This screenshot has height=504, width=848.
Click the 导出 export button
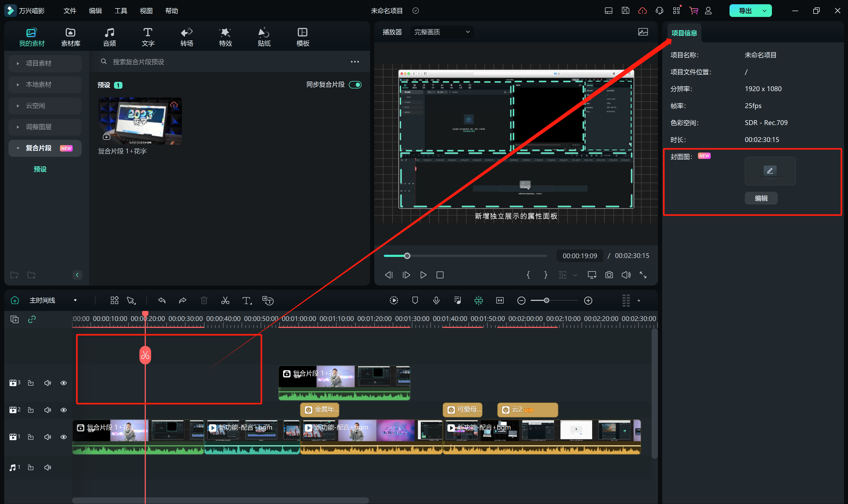[745, 11]
